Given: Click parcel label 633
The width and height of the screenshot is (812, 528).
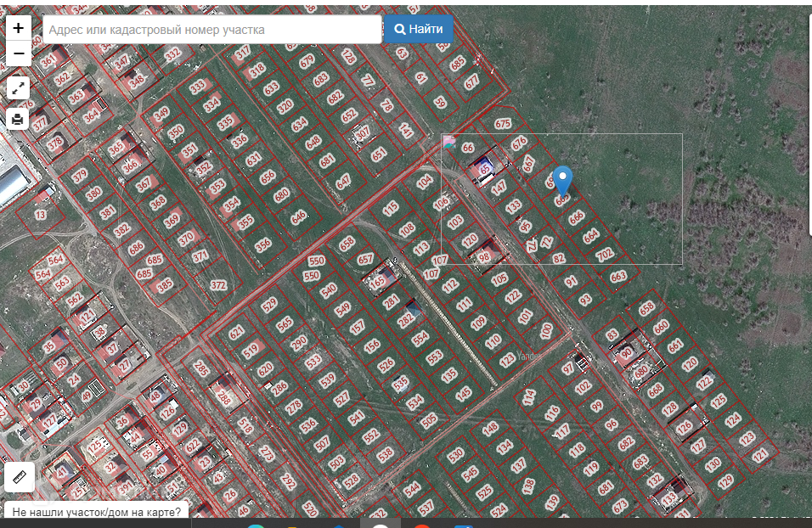Looking at the screenshot, I should pos(271,88).
